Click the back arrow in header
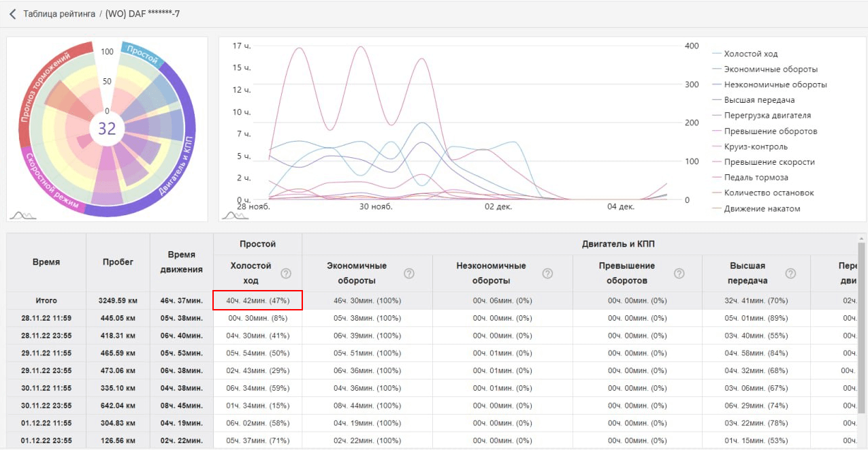This screenshot has height=450, width=868. [x=12, y=14]
